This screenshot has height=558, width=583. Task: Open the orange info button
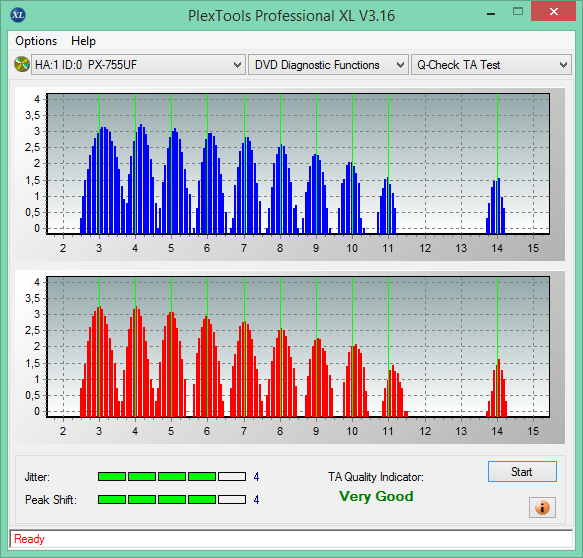click(542, 507)
